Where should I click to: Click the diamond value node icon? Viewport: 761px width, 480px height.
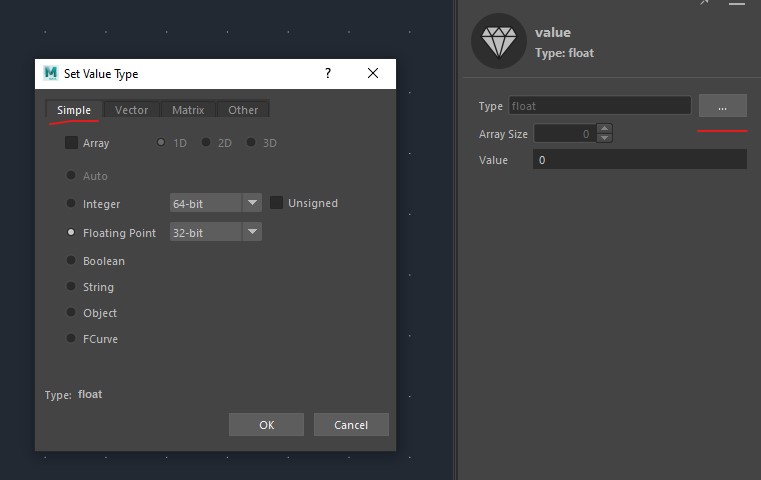click(498, 41)
